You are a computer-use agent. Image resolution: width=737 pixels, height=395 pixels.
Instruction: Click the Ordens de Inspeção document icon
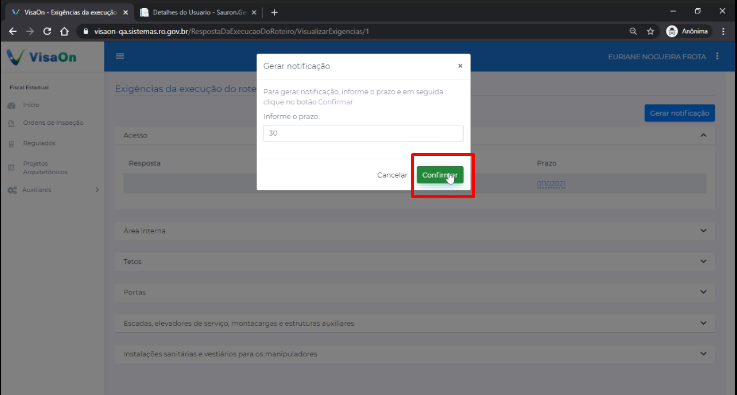coord(12,124)
